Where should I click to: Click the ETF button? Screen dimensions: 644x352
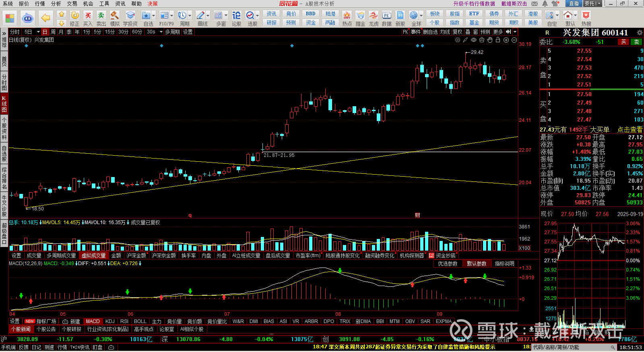coord(474,14)
